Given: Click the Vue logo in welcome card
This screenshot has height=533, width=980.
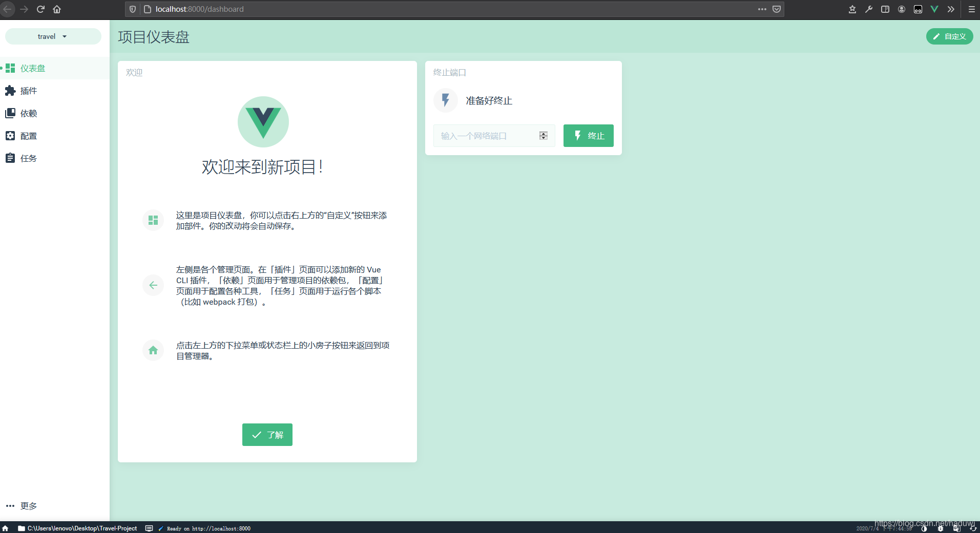Looking at the screenshot, I should (x=263, y=122).
